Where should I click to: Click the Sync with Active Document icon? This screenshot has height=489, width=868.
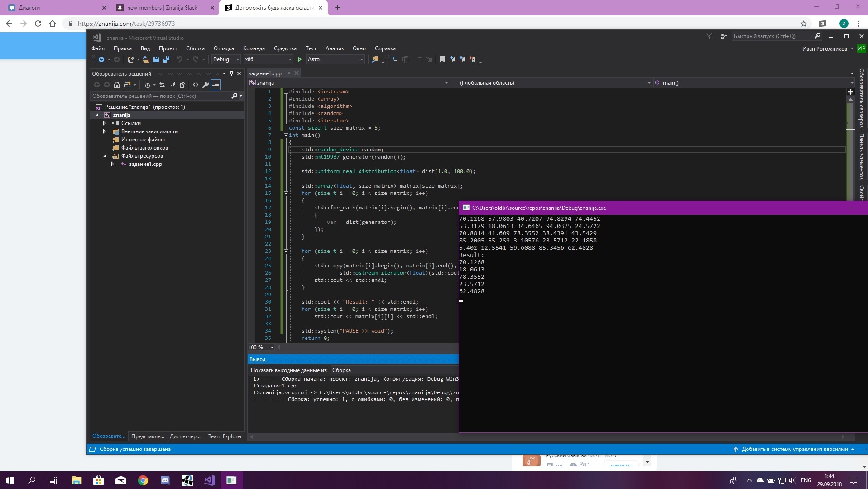[x=162, y=85]
